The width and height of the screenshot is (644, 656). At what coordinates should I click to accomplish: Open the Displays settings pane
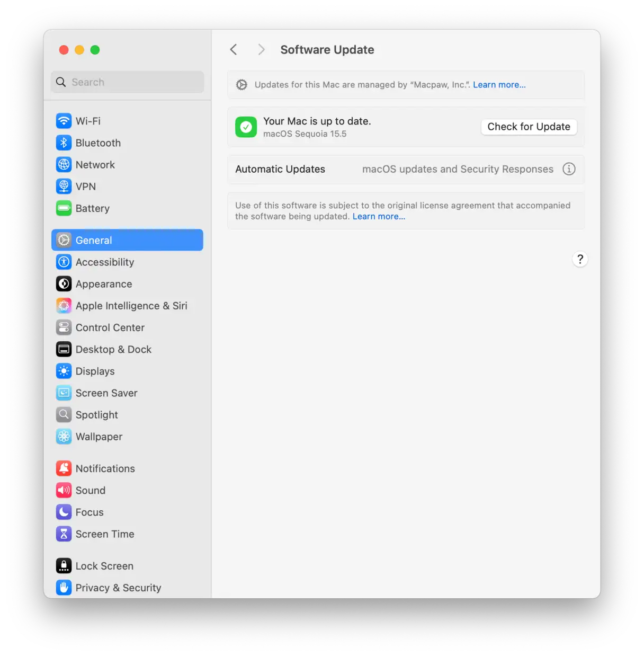coord(95,371)
